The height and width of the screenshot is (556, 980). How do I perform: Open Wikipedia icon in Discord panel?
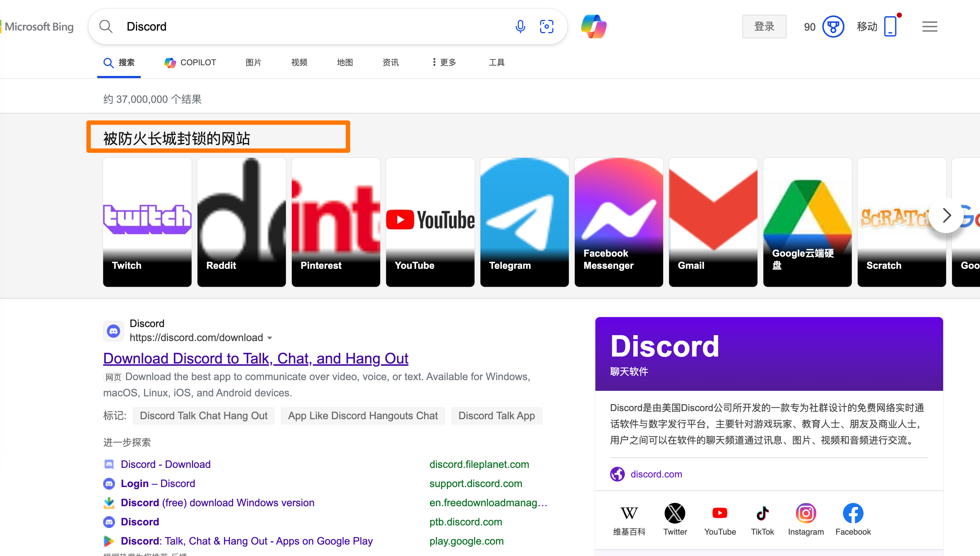[x=629, y=513]
